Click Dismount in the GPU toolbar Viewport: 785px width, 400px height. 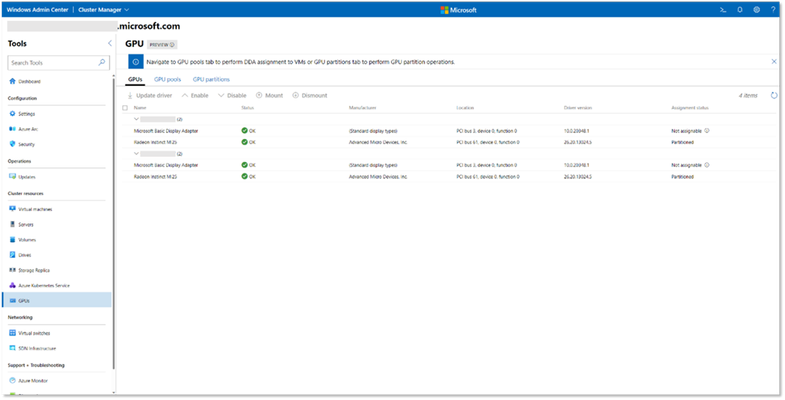click(x=309, y=95)
